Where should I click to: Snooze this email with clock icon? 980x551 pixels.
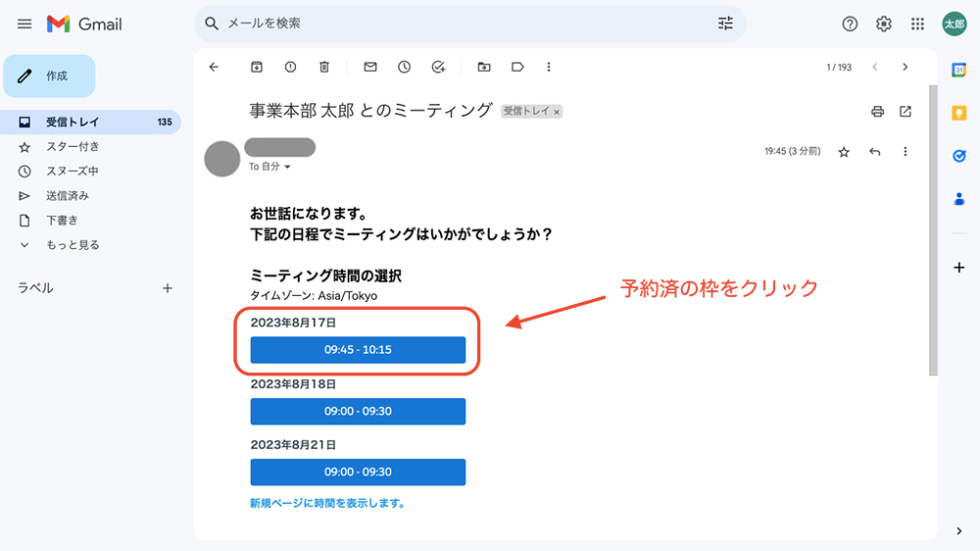[404, 67]
